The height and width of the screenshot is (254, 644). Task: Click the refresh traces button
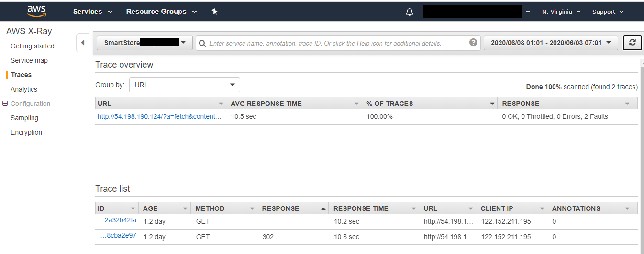632,43
